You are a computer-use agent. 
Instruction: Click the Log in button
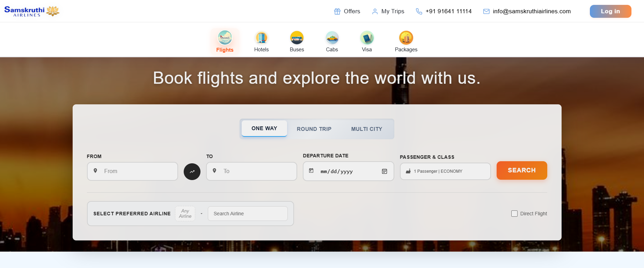tap(610, 11)
